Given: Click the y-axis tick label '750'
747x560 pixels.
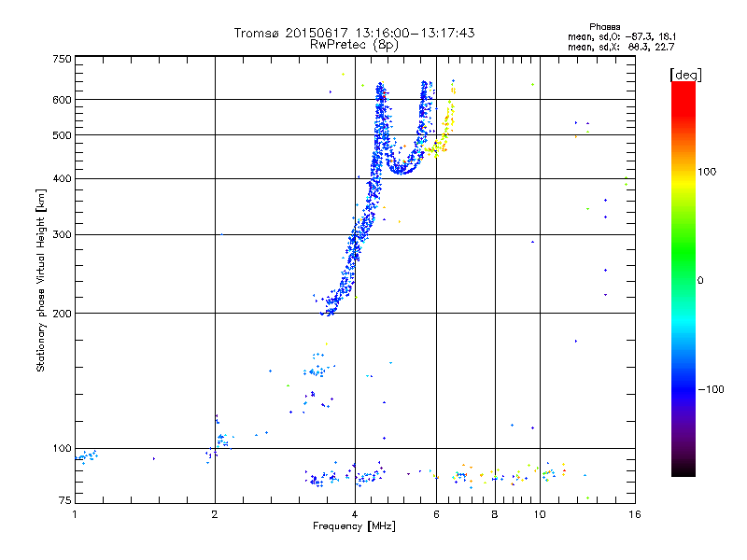Looking at the screenshot, I should coord(62,59).
